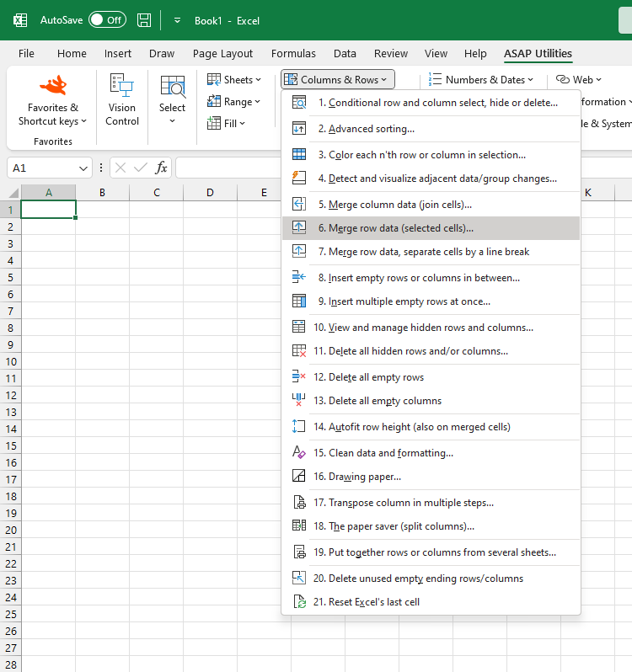Open the Help tab

point(475,54)
